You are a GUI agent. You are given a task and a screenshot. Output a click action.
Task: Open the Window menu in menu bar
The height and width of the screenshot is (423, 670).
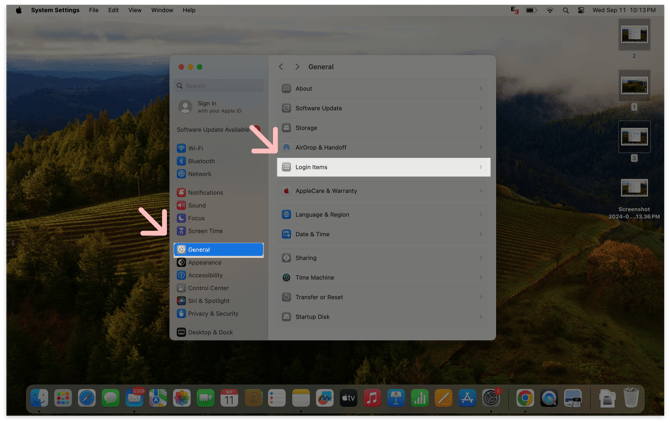click(x=162, y=10)
